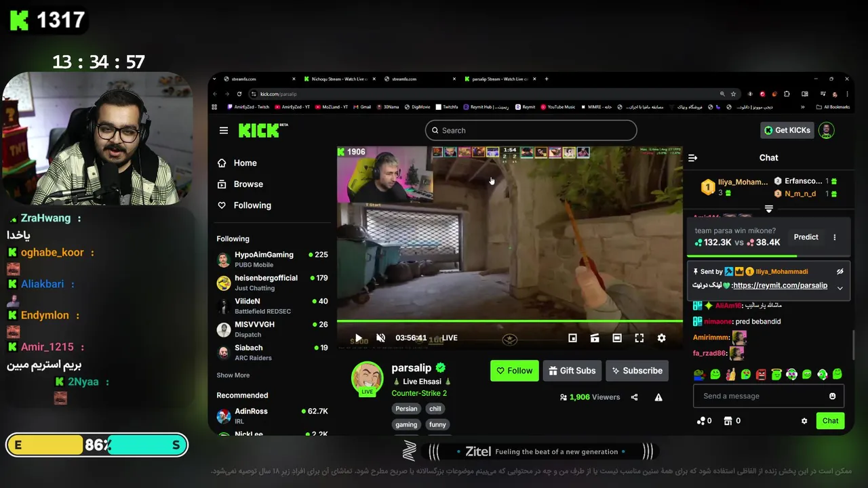Open heisenbergofficial channel

[x=272, y=283]
